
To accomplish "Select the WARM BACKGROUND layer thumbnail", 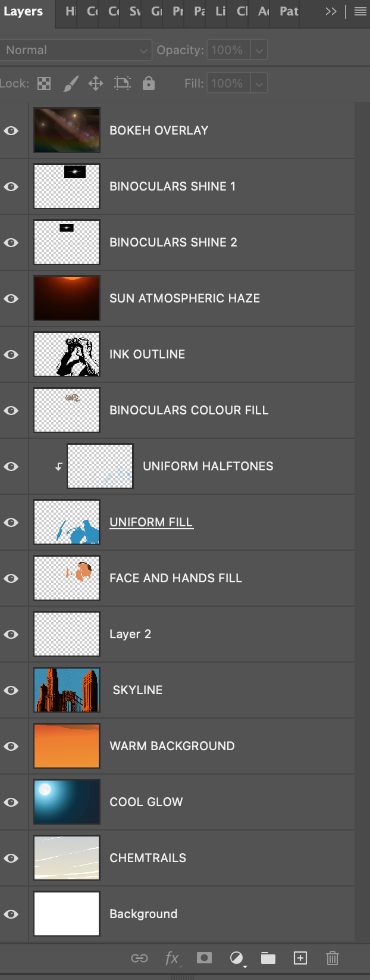I will click(x=67, y=746).
